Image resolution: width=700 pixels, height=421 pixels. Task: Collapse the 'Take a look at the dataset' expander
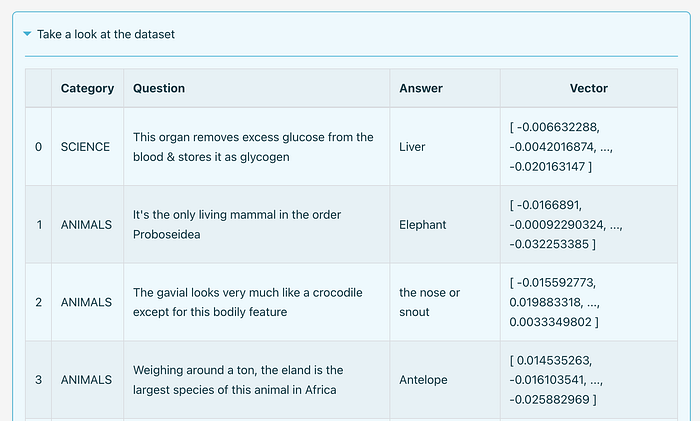[x=27, y=34]
